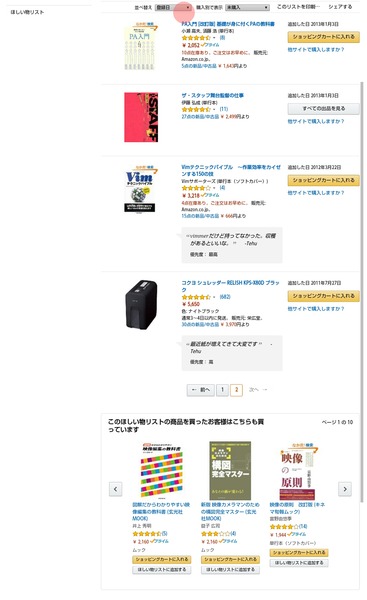367x600 pixels.
Task: Open the rating popover arrow beside PA入門 stars
Action: pyautogui.click(x=214, y=38)
